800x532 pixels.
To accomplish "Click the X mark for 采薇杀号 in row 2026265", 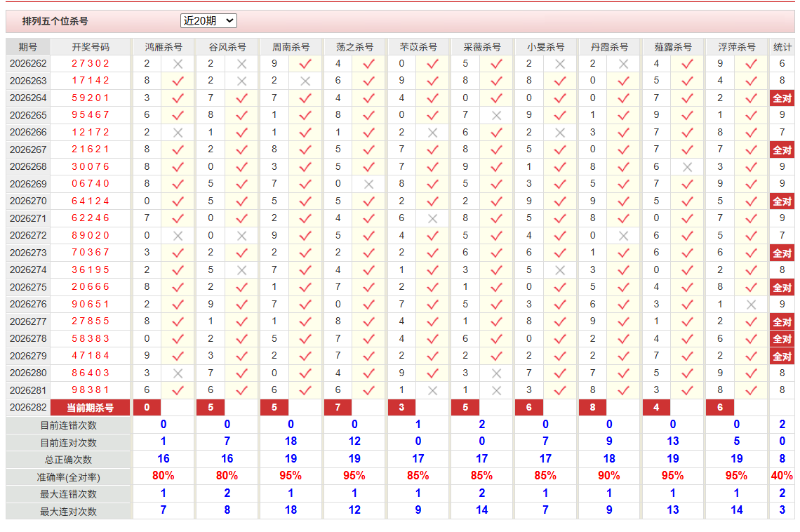I will click(x=496, y=116).
